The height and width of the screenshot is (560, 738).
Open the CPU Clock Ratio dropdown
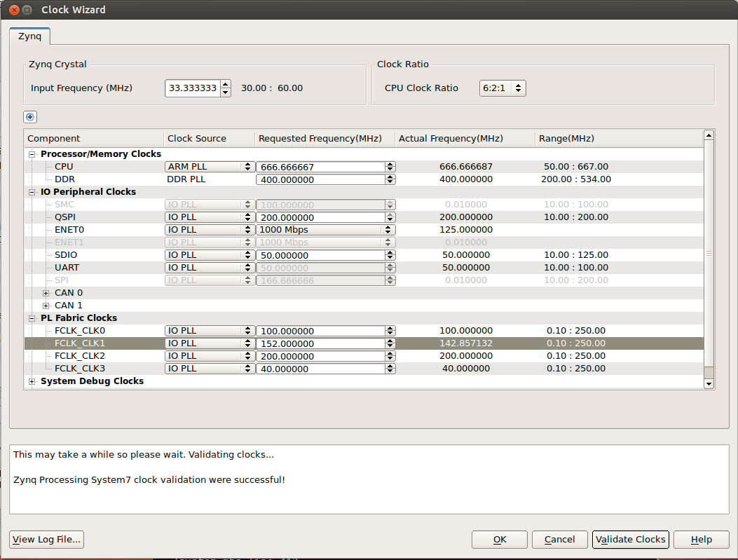point(503,88)
